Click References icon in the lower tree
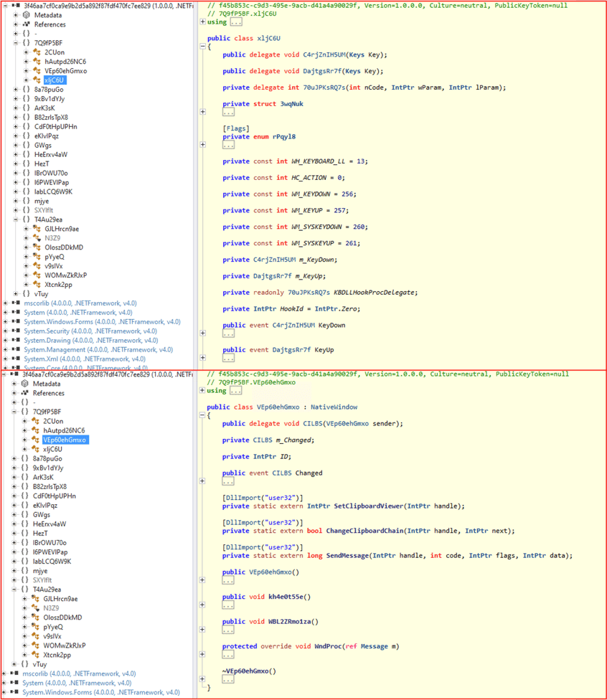Image resolution: width=607 pixels, height=700 pixels. [x=25, y=393]
